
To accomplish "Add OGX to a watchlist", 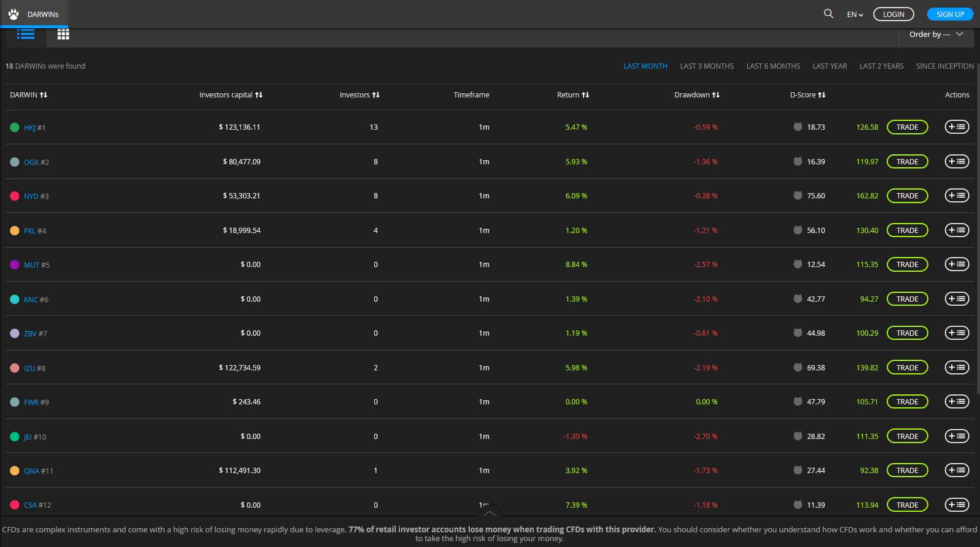I will [x=957, y=161].
